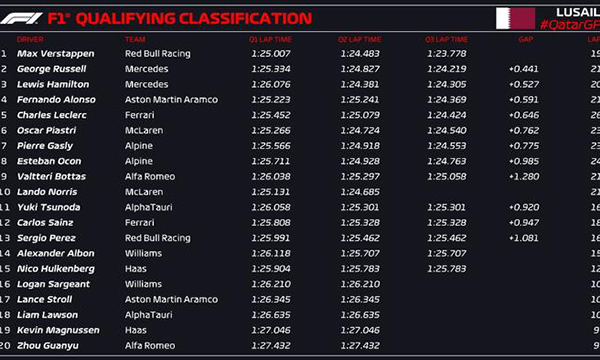Click the GAP column header
This screenshot has height=360, width=600.
(x=526, y=39)
